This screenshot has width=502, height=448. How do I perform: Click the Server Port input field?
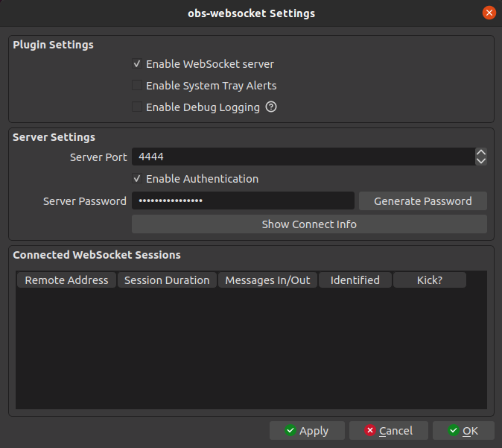303,157
